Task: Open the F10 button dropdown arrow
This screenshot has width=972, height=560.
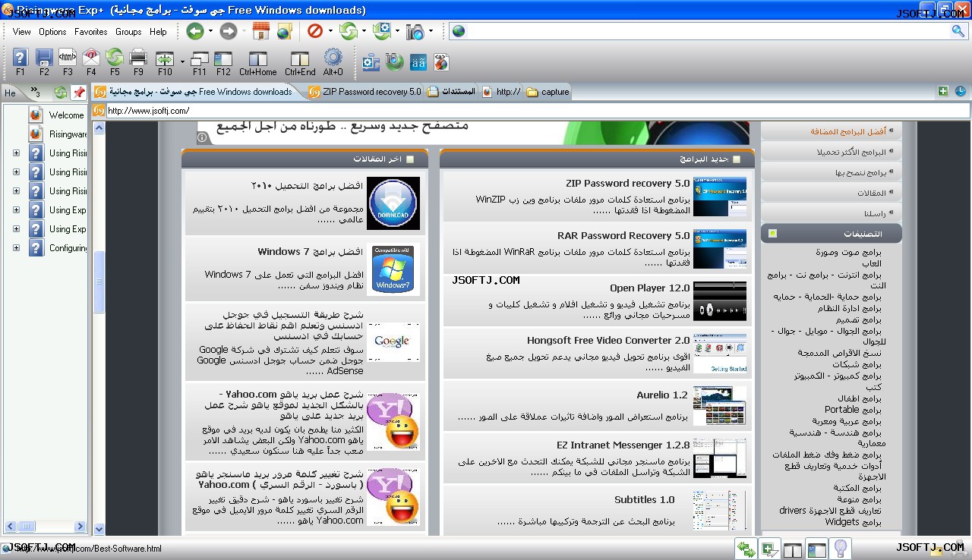Action: pyautogui.click(x=182, y=62)
